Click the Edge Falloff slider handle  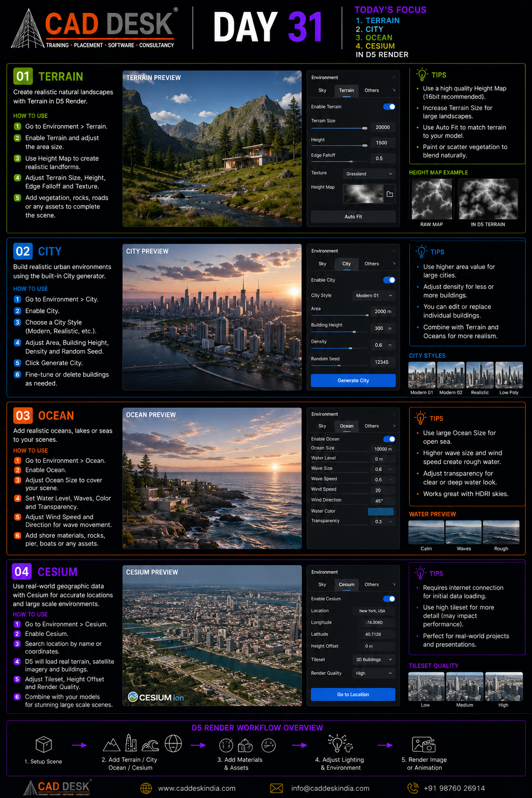coord(351,162)
